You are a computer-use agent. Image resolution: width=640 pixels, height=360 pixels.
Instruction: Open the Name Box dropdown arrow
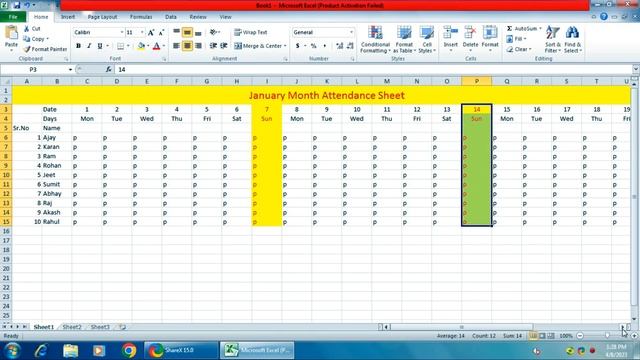(x=70, y=69)
